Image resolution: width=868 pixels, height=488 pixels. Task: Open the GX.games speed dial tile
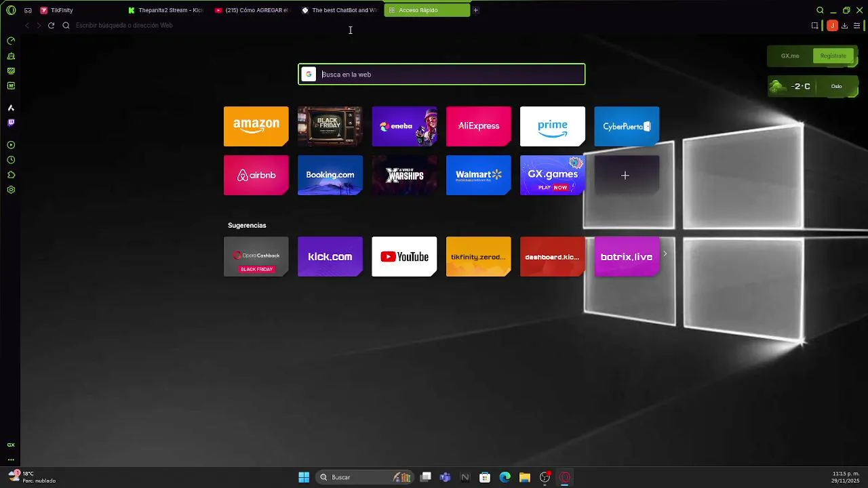[553, 175]
